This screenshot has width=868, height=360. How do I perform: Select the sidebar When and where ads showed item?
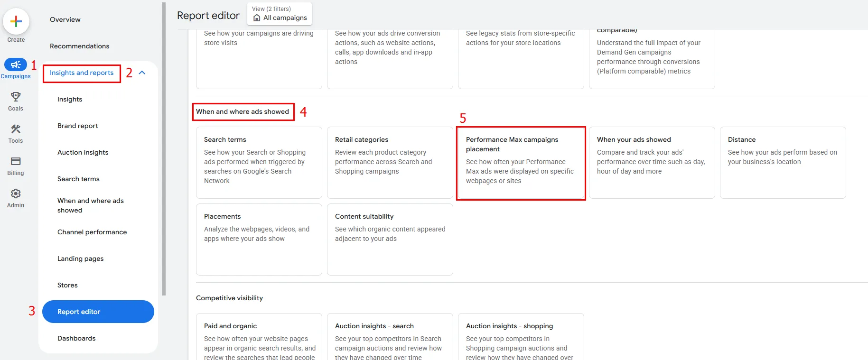click(x=91, y=205)
